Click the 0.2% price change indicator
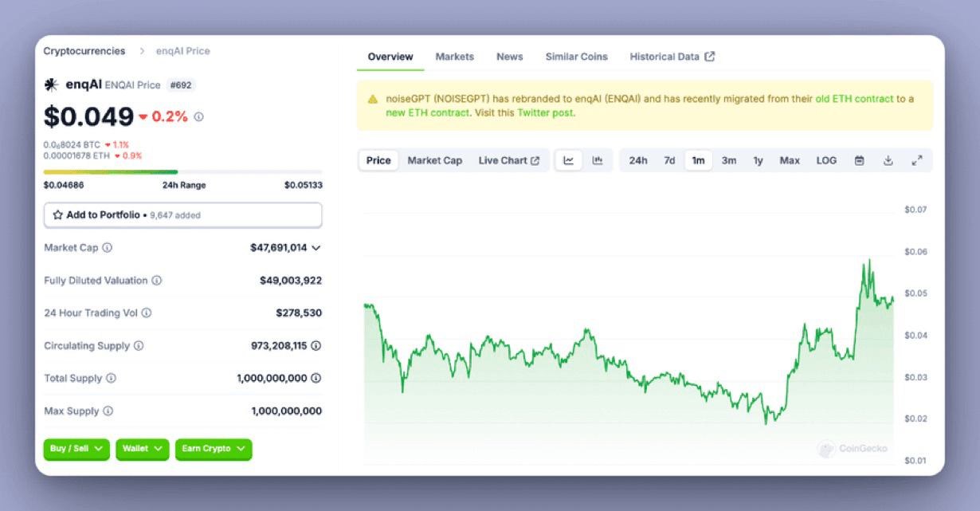This screenshot has width=980, height=511. 163,117
